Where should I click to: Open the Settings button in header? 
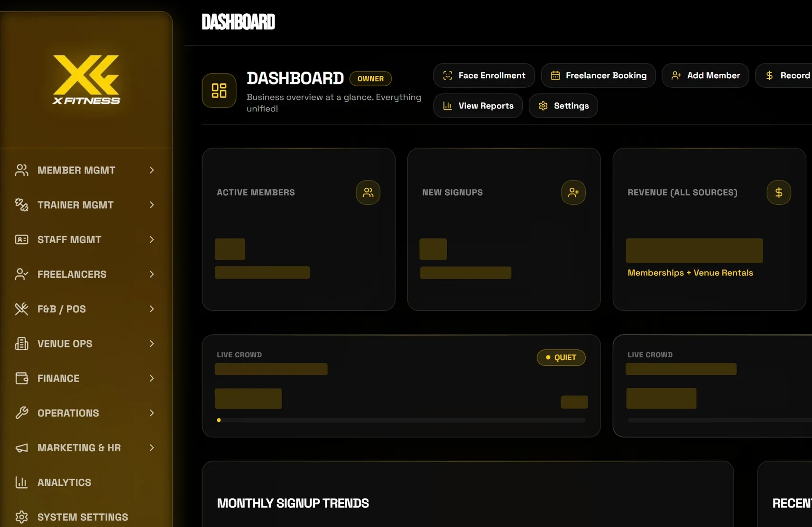pos(563,106)
